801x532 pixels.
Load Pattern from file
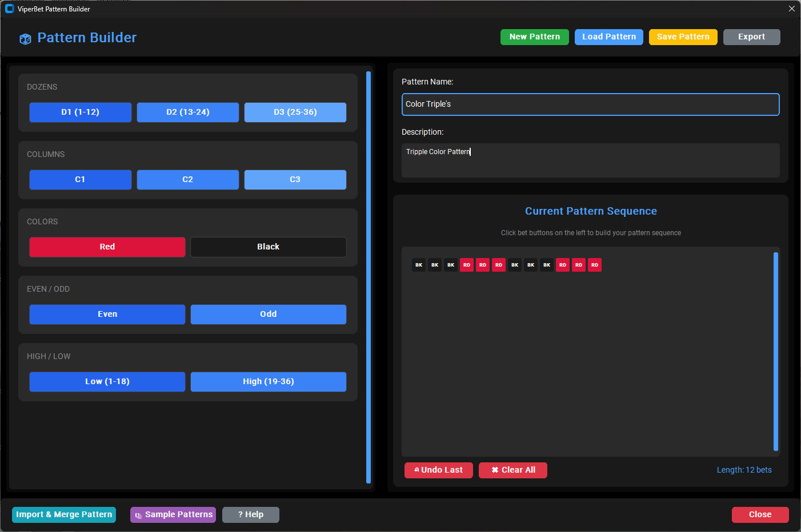pos(608,37)
